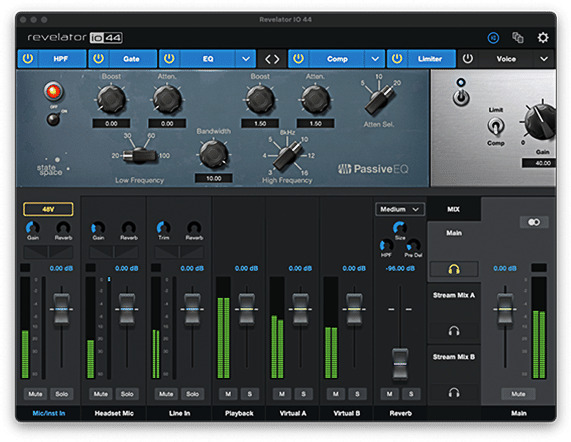Select the MIX tab

(x=453, y=209)
